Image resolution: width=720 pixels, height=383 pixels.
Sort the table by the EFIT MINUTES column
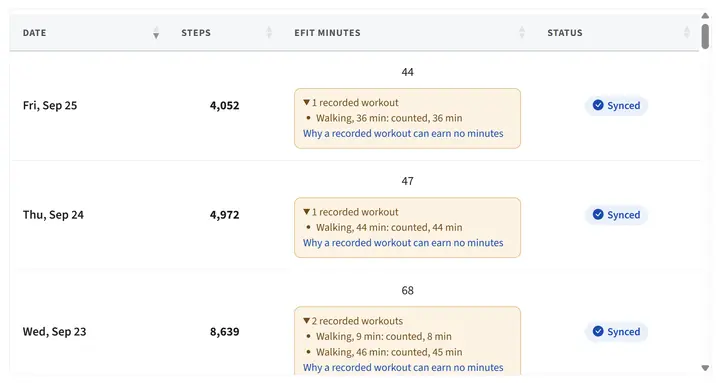(408, 33)
